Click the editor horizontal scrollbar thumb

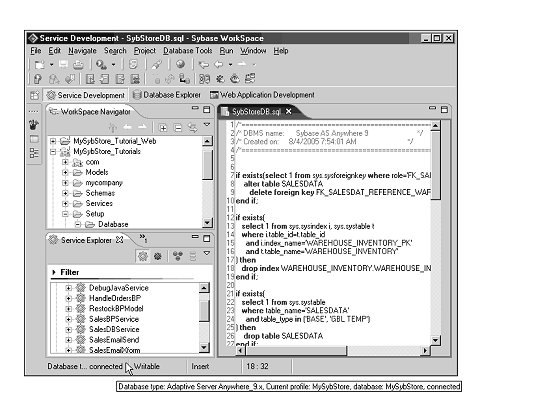296,350
